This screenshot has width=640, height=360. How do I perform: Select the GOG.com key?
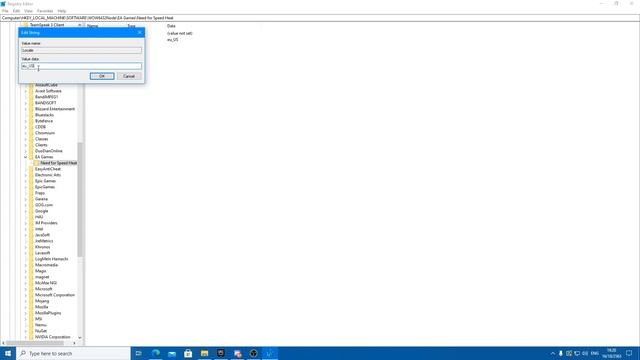tap(44, 205)
